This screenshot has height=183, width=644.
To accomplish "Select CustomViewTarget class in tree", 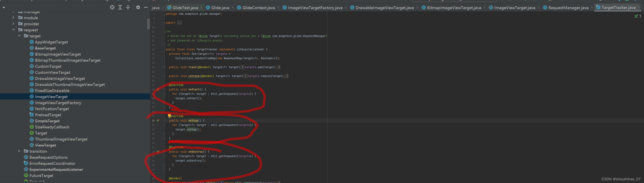I will coord(52,72).
